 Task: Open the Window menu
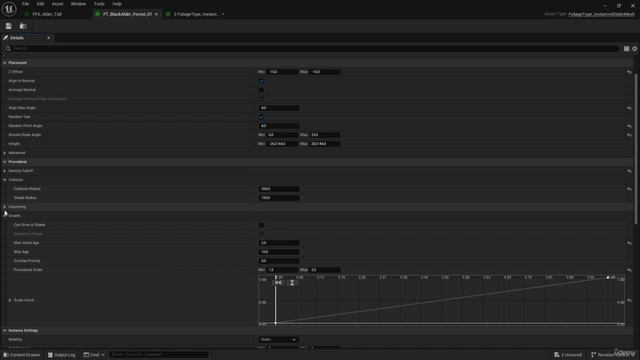click(78, 4)
